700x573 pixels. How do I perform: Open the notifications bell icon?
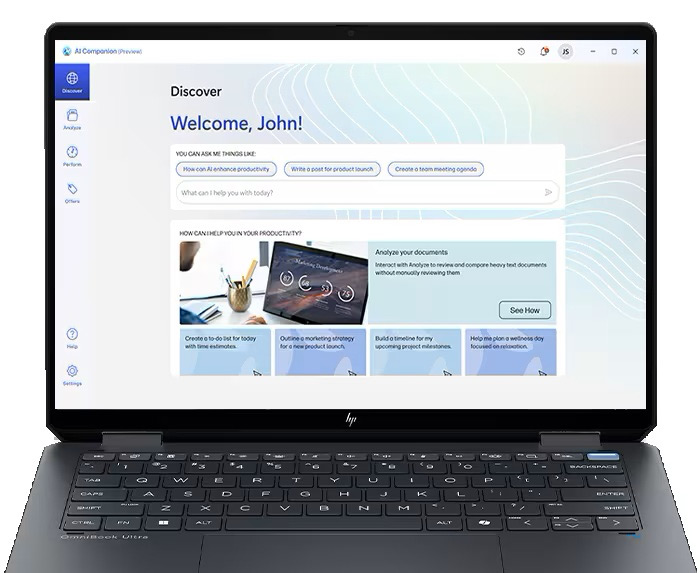pos(544,52)
